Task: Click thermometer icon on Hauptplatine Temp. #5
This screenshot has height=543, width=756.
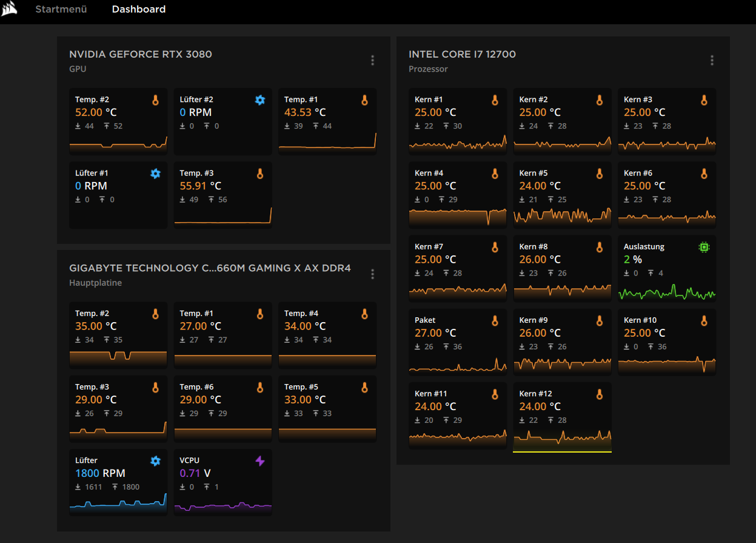Action: [364, 387]
